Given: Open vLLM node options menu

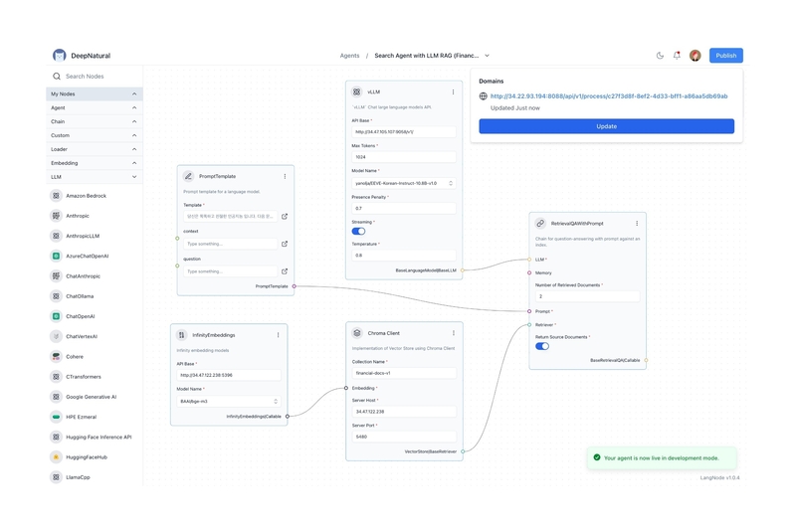Looking at the screenshot, I should pyautogui.click(x=453, y=91).
